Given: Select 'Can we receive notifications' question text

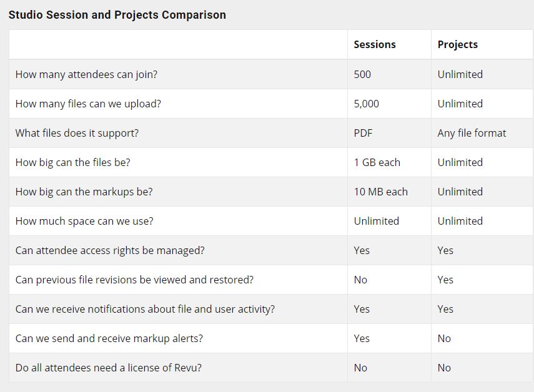Looking at the screenshot, I should coord(145,309).
